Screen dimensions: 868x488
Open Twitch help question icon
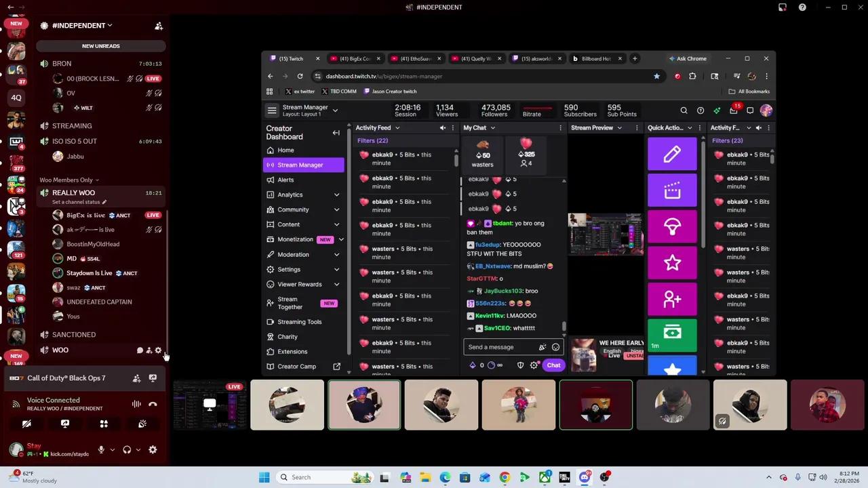(x=700, y=110)
